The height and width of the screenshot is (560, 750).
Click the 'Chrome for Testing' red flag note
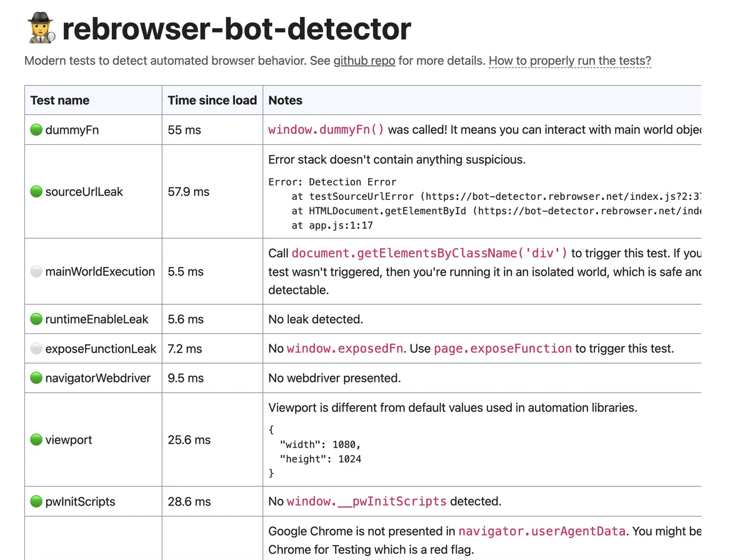point(371,550)
